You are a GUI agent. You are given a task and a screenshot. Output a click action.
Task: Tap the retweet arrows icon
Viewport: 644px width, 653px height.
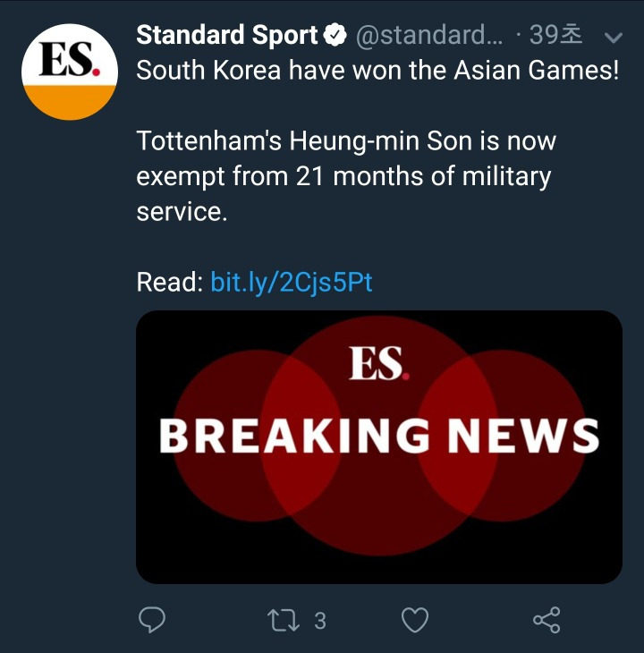283,620
